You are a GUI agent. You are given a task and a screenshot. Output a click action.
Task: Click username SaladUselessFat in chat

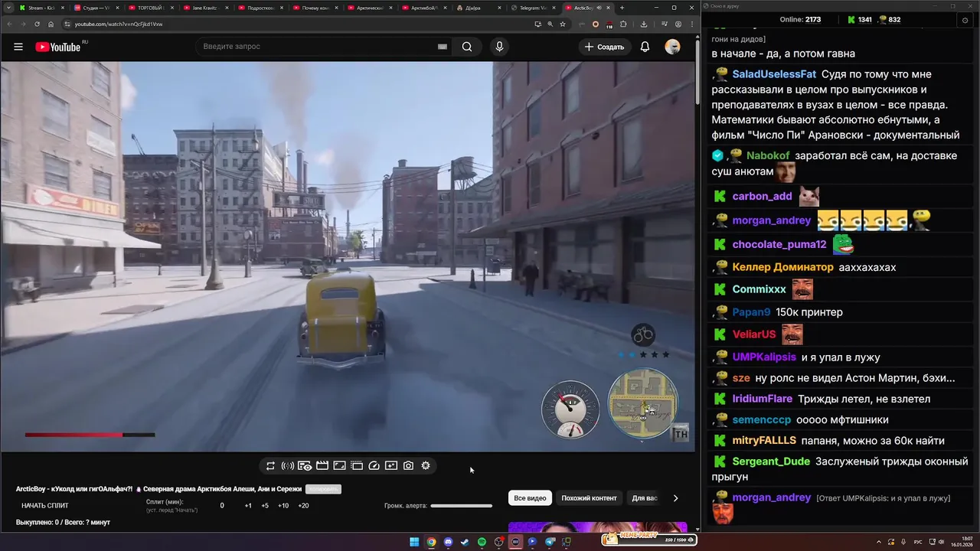coord(774,74)
